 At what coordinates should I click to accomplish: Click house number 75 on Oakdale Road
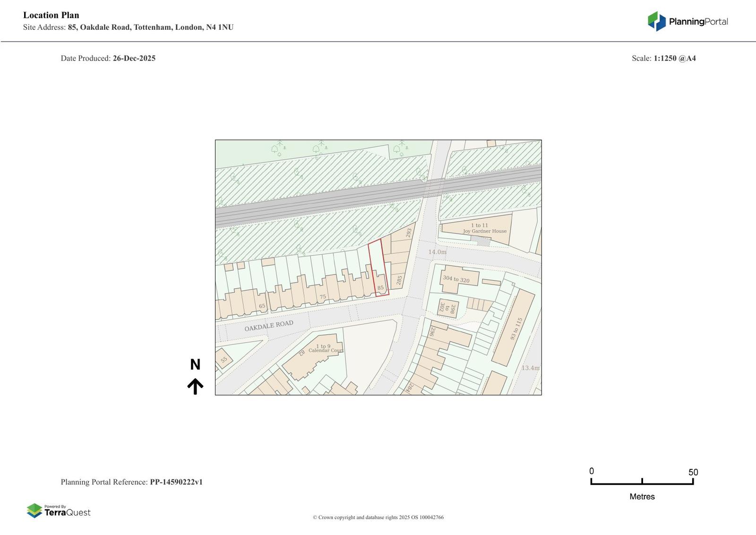coord(323,297)
